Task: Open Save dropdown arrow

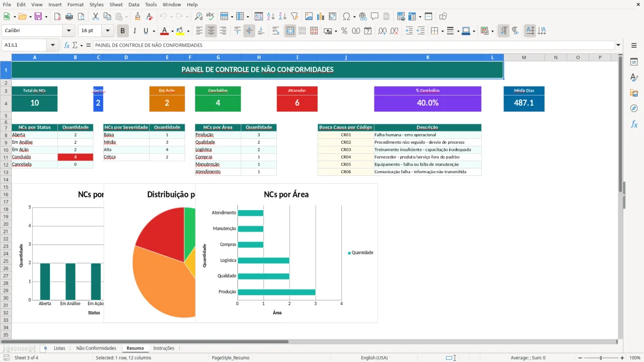Action: (46, 17)
